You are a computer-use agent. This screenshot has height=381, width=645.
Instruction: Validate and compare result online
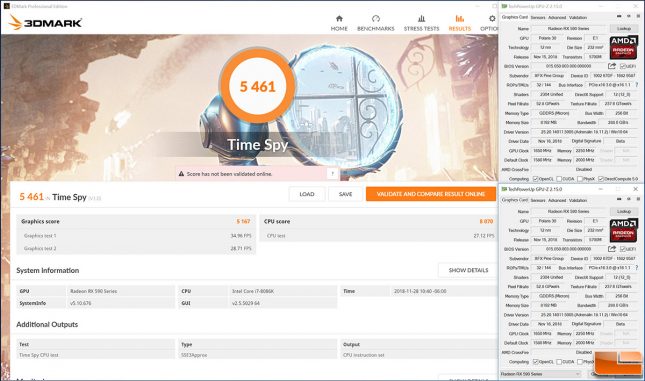coord(431,194)
